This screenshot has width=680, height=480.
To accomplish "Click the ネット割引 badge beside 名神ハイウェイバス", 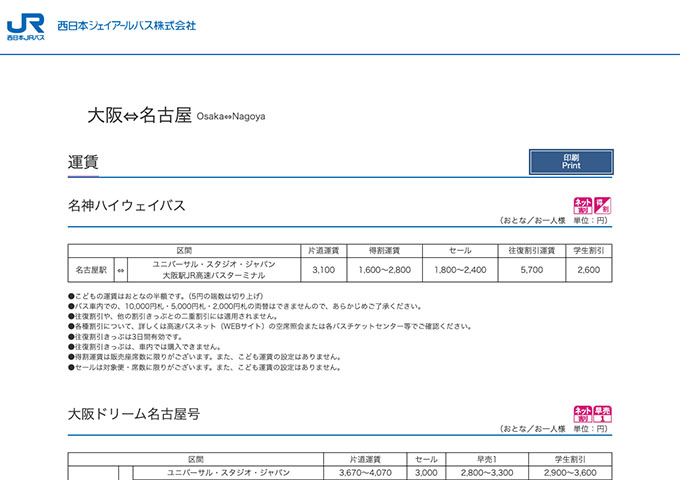I will coord(582,206).
